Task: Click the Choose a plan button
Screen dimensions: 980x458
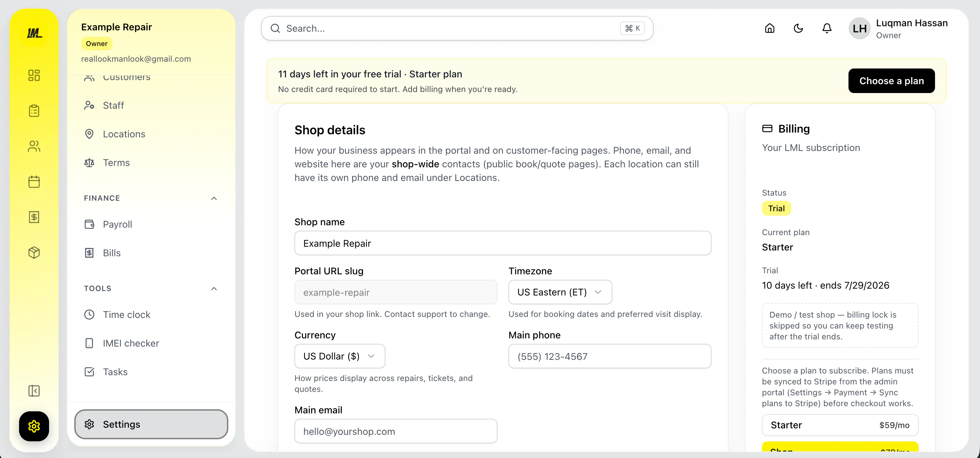Action: [891, 81]
